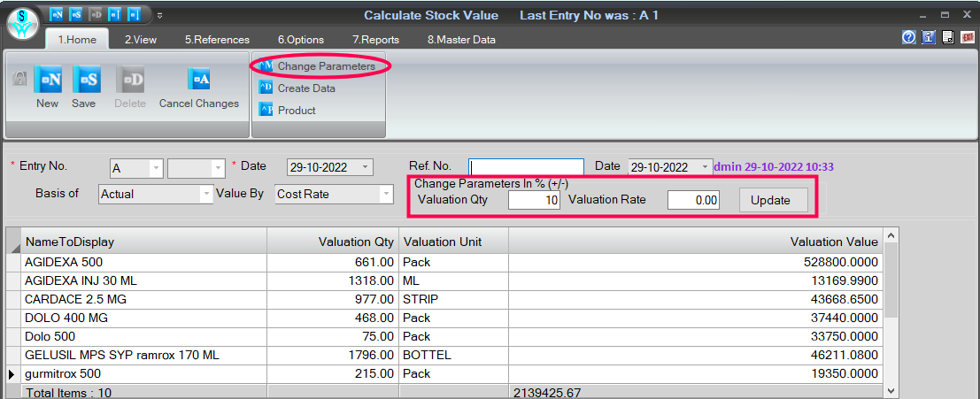Viewport: 980px width, 399px height.
Task: Expand the Value By Cost Rate dropdown
Action: click(386, 195)
